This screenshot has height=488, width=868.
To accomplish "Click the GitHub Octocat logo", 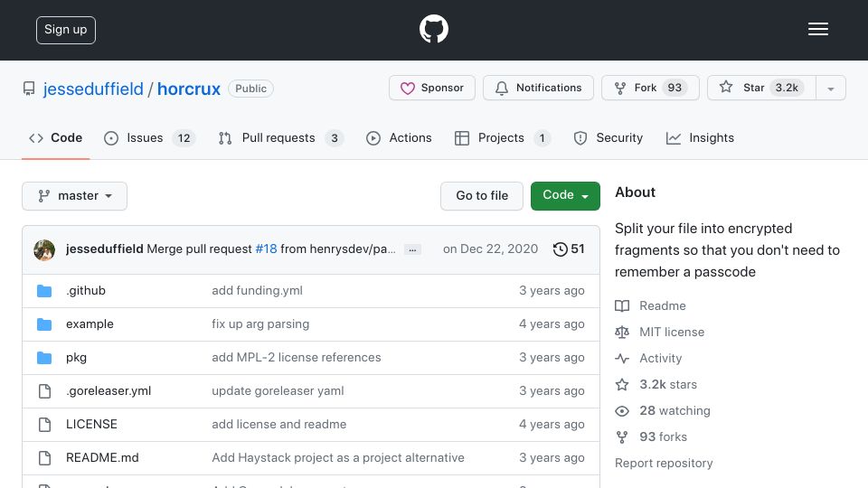I will 433,29.
